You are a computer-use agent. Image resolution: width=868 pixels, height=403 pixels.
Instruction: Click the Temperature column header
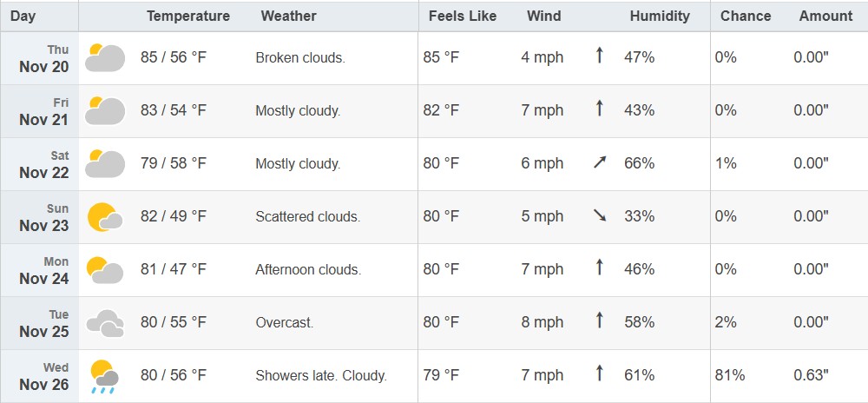point(188,16)
